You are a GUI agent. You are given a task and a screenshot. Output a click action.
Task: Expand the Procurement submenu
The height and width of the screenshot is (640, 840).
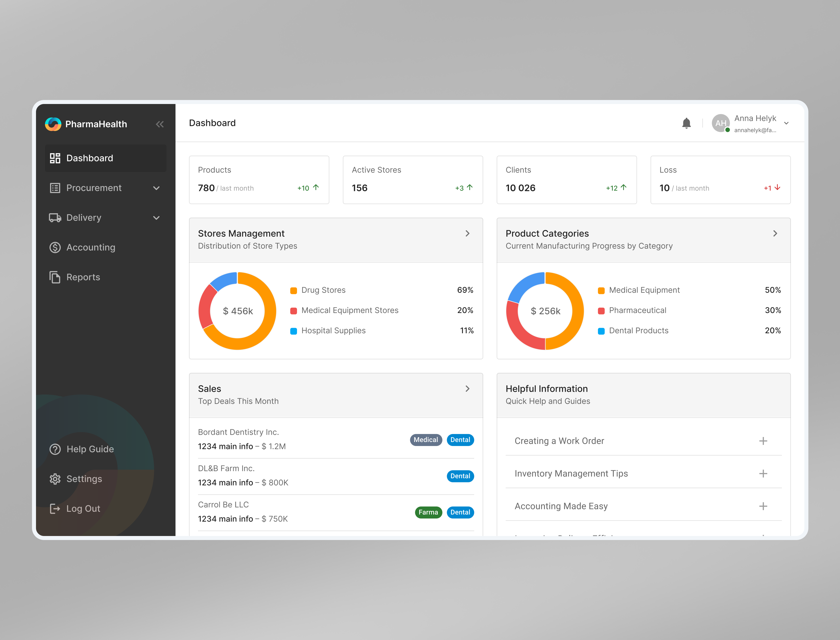pyautogui.click(x=156, y=188)
